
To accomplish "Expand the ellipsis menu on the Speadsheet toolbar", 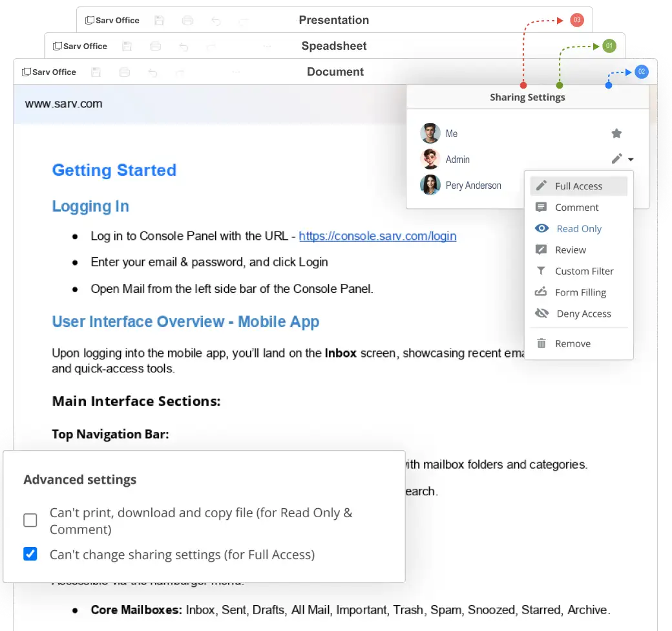I will [x=267, y=45].
